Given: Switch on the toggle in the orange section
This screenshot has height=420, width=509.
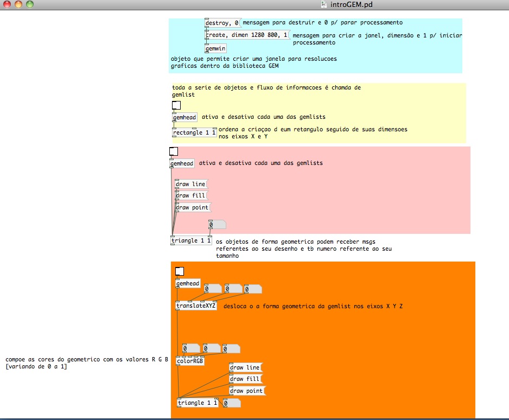Looking at the screenshot, I should click(180, 271).
